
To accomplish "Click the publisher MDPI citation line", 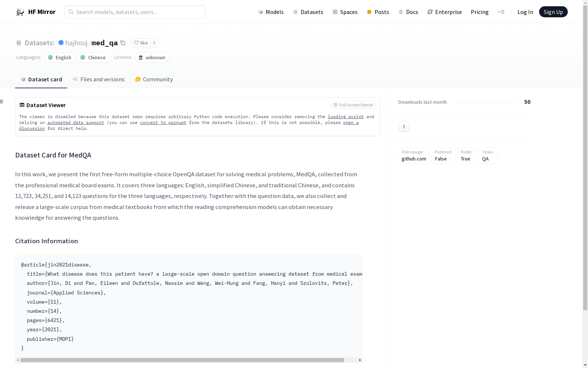I will [x=50, y=339].
